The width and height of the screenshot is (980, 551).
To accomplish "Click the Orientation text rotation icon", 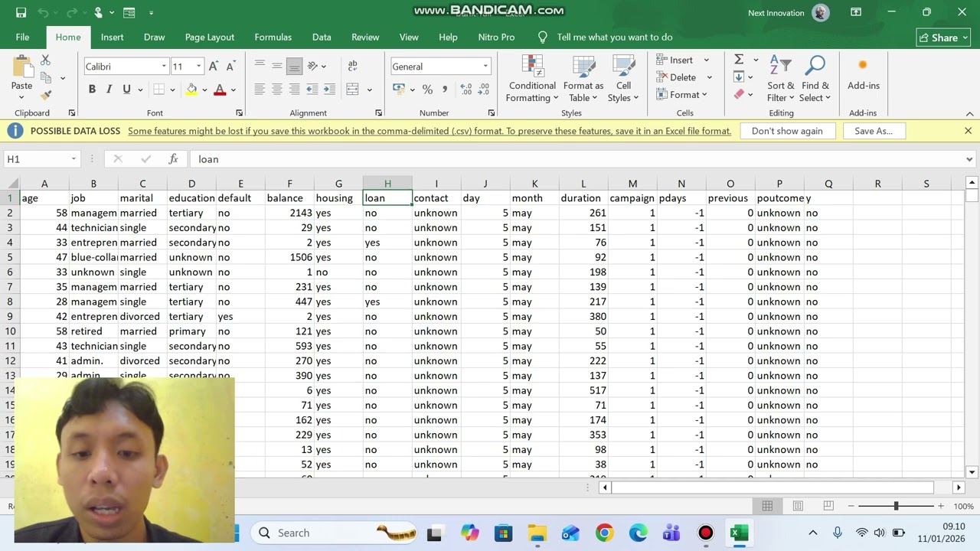I will (314, 67).
